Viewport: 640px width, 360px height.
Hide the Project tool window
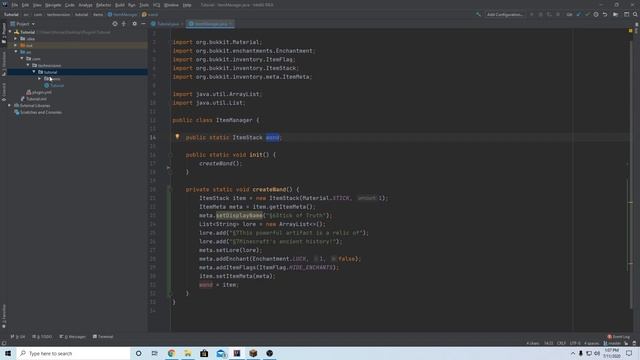click(143, 24)
